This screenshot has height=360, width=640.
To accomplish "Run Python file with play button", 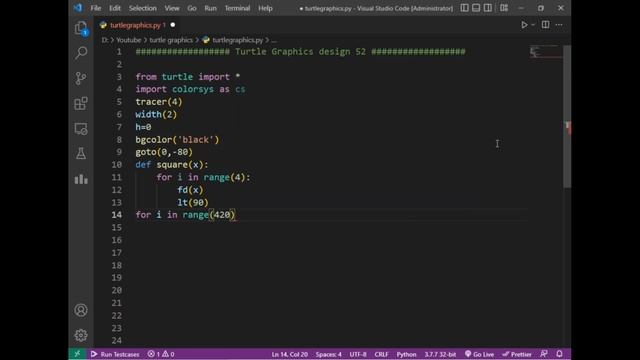I will pos(524,25).
